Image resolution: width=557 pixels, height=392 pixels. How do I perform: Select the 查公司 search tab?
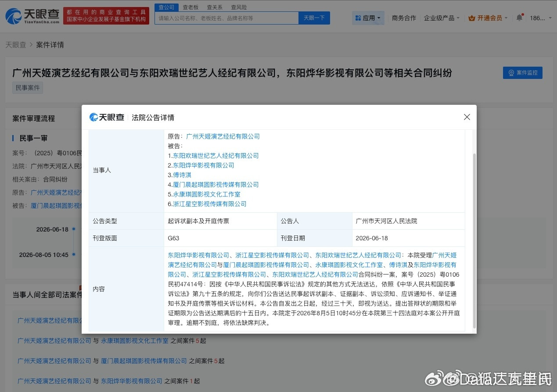167,7
